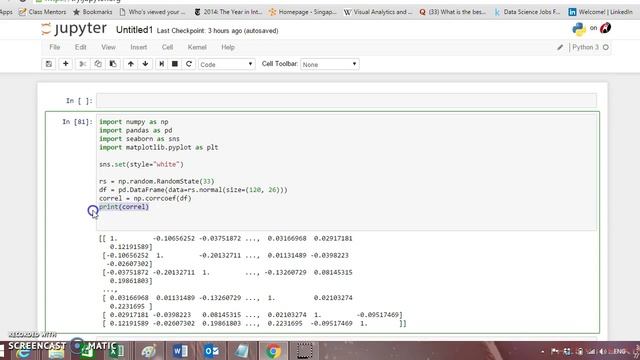
Task: Click the sns.set(style="white") line
Action: (x=141, y=164)
